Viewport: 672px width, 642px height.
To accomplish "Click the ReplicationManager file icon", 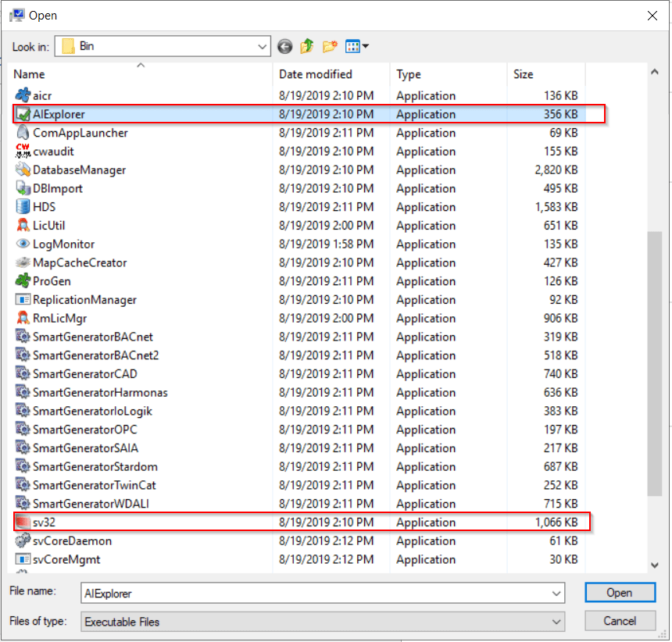I will pyautogui.click(x=23, y=299).
